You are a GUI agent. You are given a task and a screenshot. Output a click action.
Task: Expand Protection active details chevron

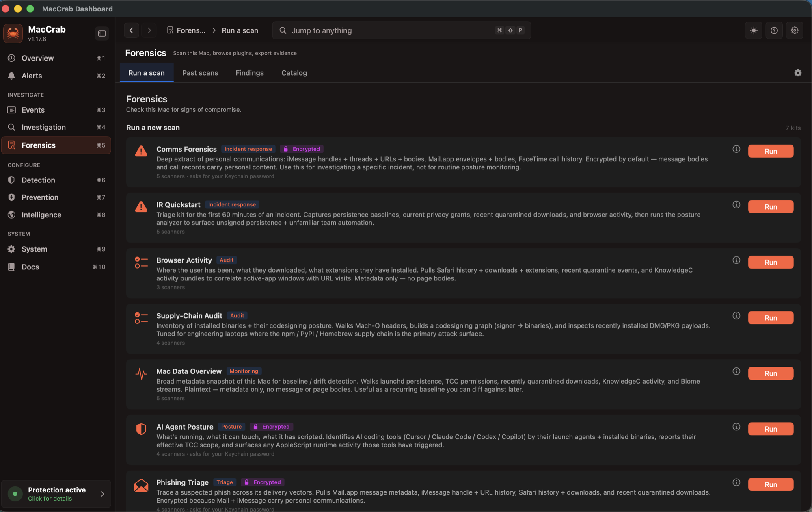click(x=102, y=494)
